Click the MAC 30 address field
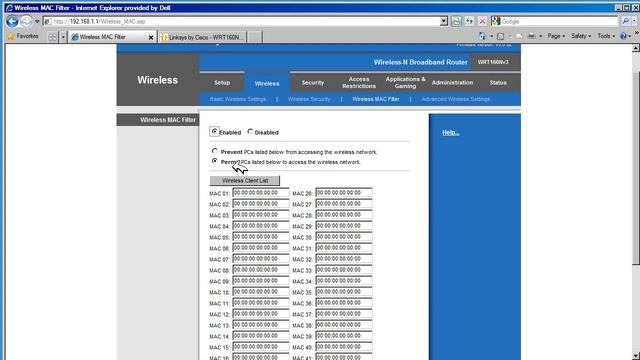 [x=344, y=237]
